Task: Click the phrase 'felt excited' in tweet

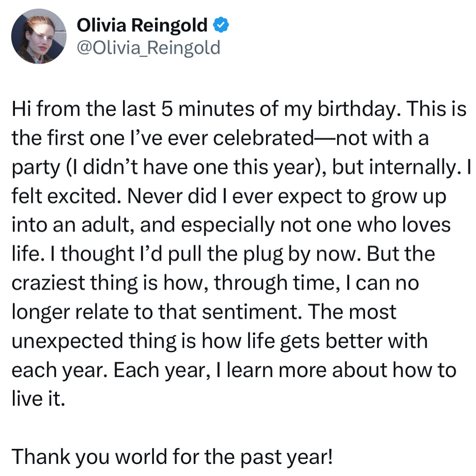Action: point(64,196)
